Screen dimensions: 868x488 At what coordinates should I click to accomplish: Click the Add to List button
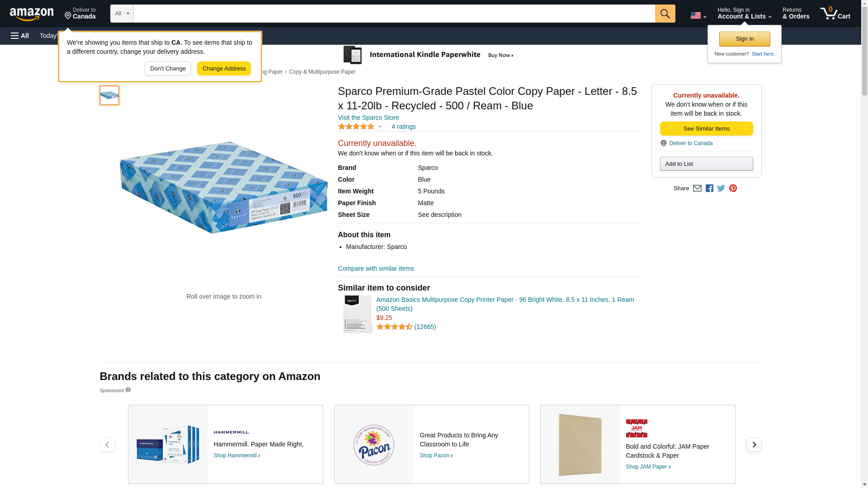pos(706,164)
